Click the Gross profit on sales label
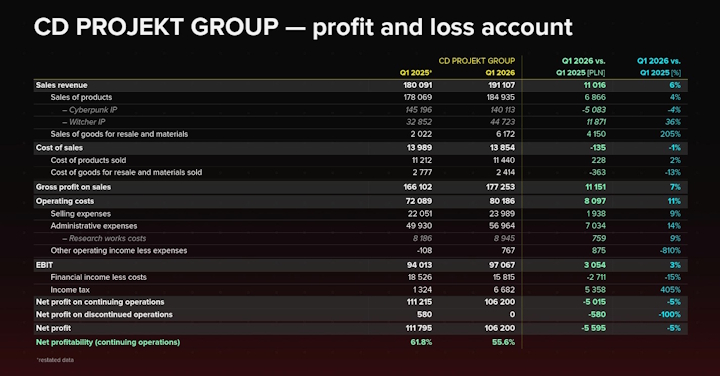Screen dimensions: 720x376 coord(73,187)
